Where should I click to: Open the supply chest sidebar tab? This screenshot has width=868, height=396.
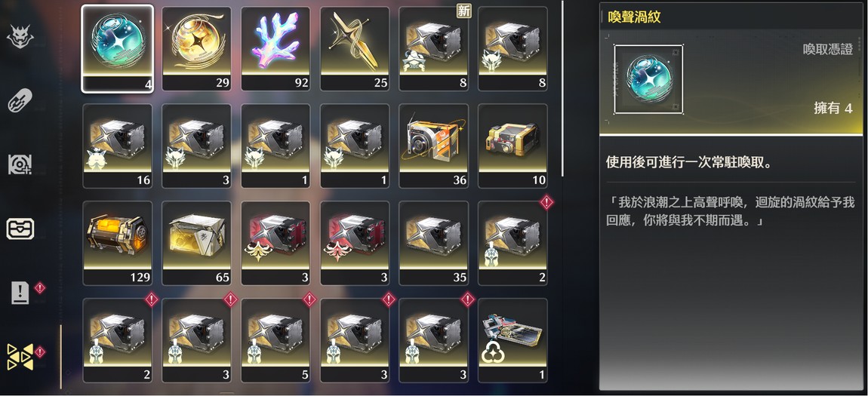coord(20,229)
